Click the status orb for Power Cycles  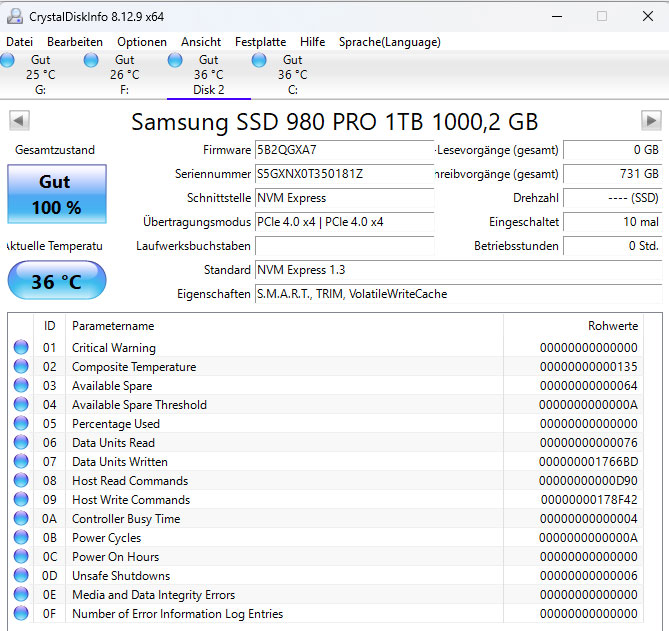coord(21,537)
